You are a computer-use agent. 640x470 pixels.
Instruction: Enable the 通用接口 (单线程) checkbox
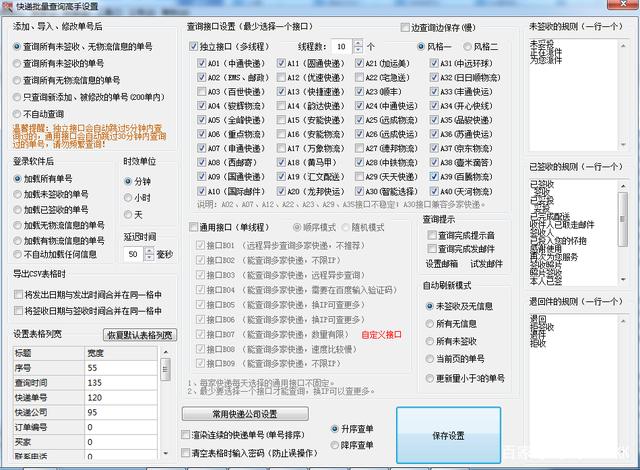coord(194,227)
